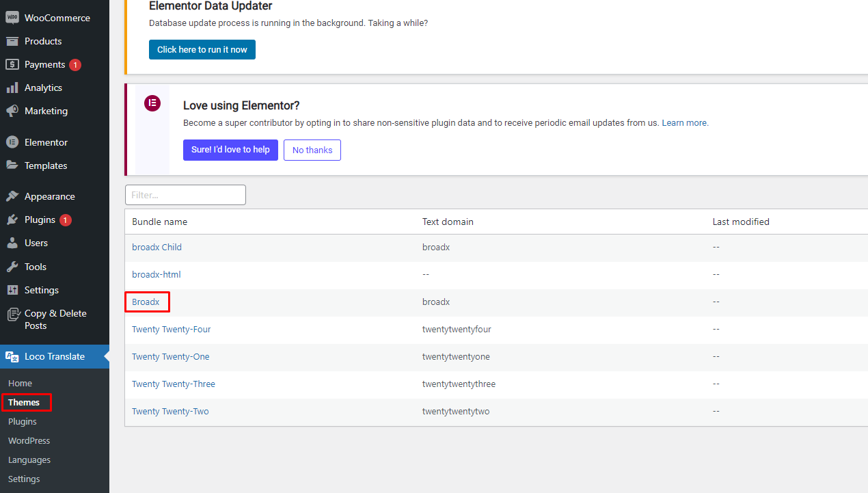Open Loco Translate Settings submenu
This screenshot has height=493, width=868.
[x=24, y=479]
